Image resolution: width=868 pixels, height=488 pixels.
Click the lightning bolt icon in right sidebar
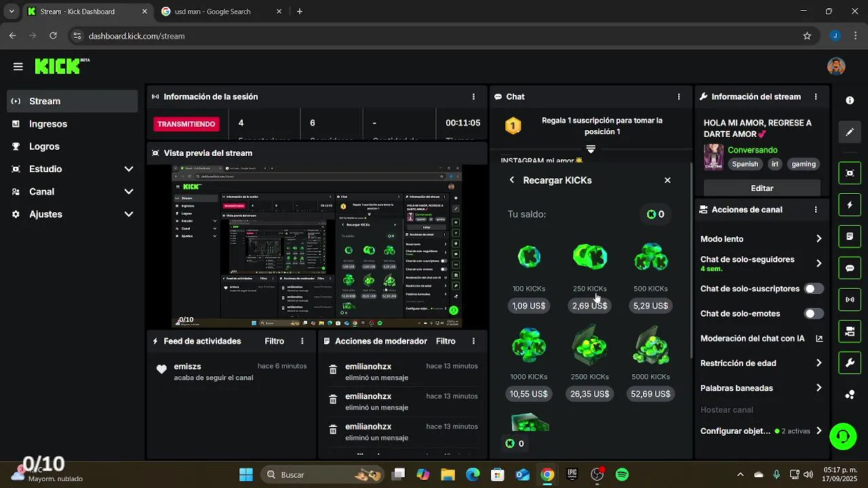[850, 205]
